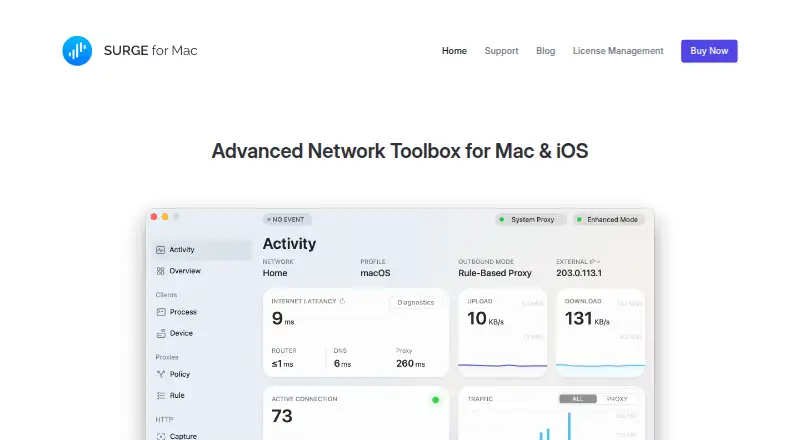Switch traffic view to PROXY
This screenshot has width=800, height=440.
617,399
